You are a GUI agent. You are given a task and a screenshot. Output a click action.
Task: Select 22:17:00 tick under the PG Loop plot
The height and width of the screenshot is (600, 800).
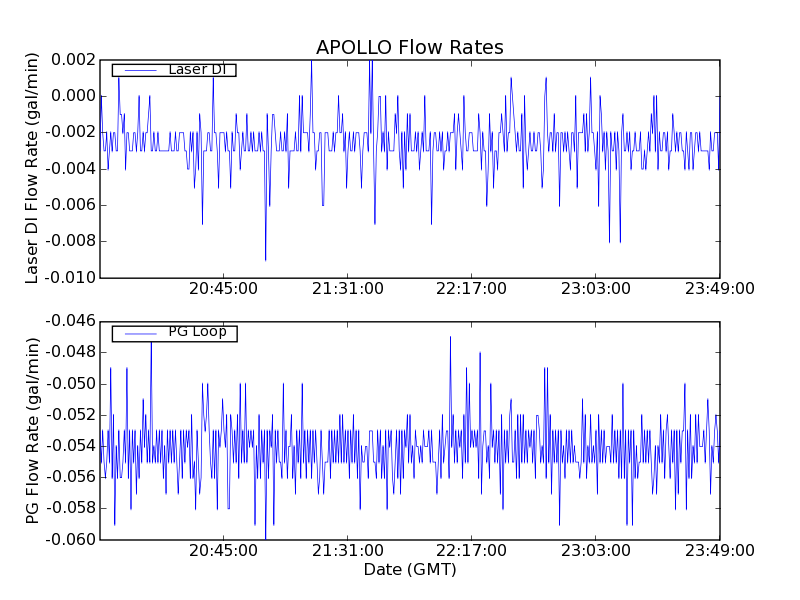[471, 551]
